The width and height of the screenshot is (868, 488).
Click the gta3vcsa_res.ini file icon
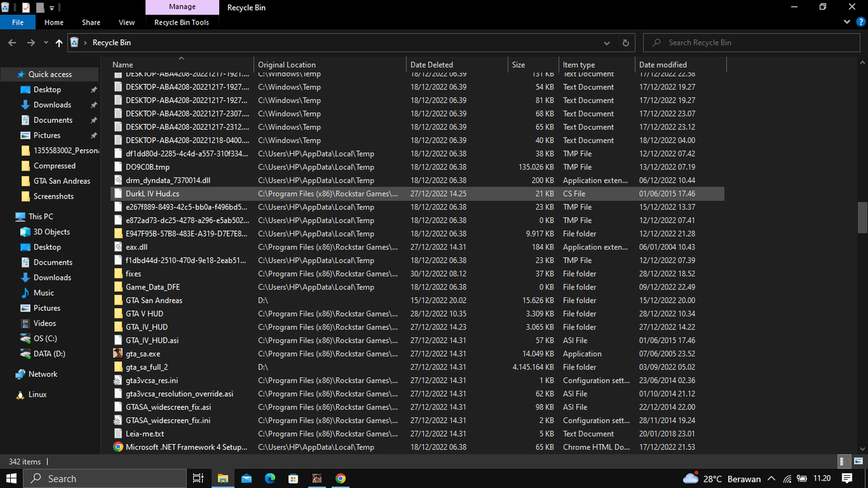pos(118,381)
